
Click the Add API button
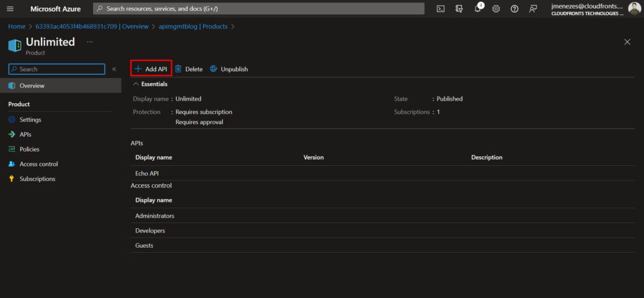151,69
